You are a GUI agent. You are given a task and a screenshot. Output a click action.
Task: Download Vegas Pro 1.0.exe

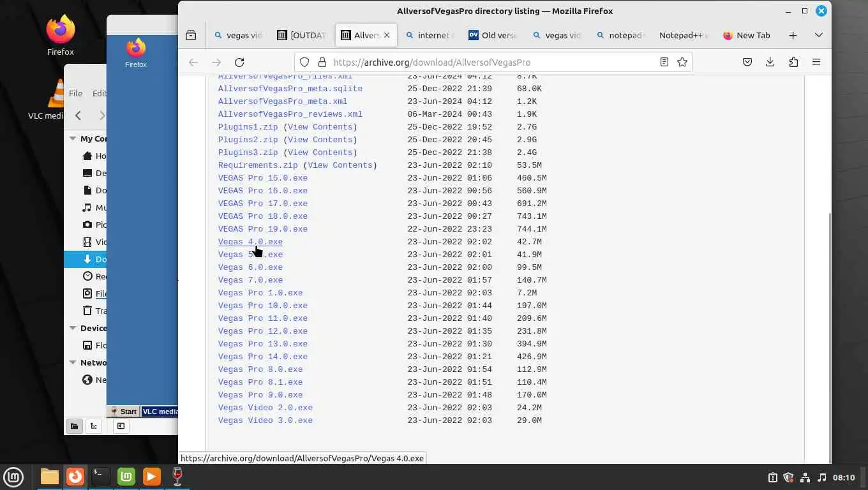pyautogui.click(x=260, y=293)
